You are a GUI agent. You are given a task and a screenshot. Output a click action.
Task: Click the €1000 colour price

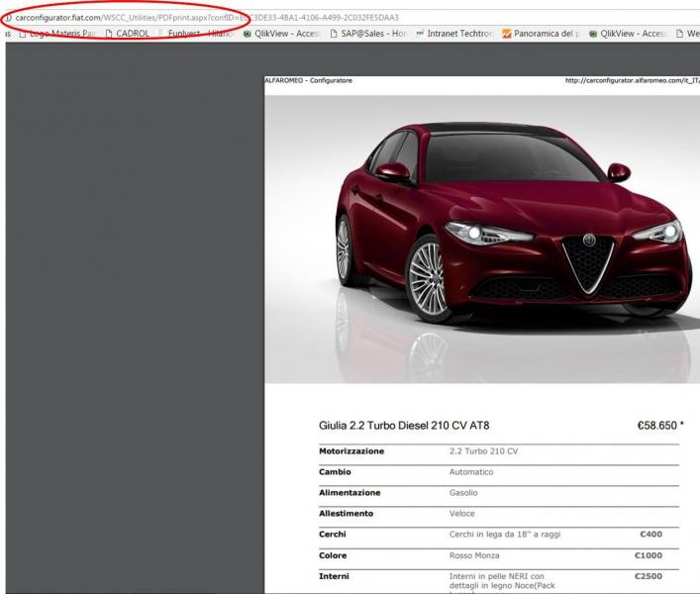click(x=649, y=555)
